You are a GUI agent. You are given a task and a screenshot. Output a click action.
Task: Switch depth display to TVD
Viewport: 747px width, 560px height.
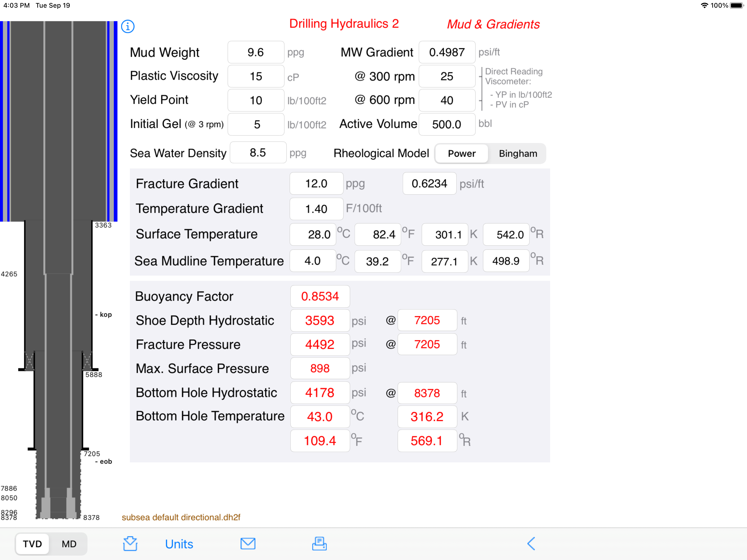click(x=33, y=544)
